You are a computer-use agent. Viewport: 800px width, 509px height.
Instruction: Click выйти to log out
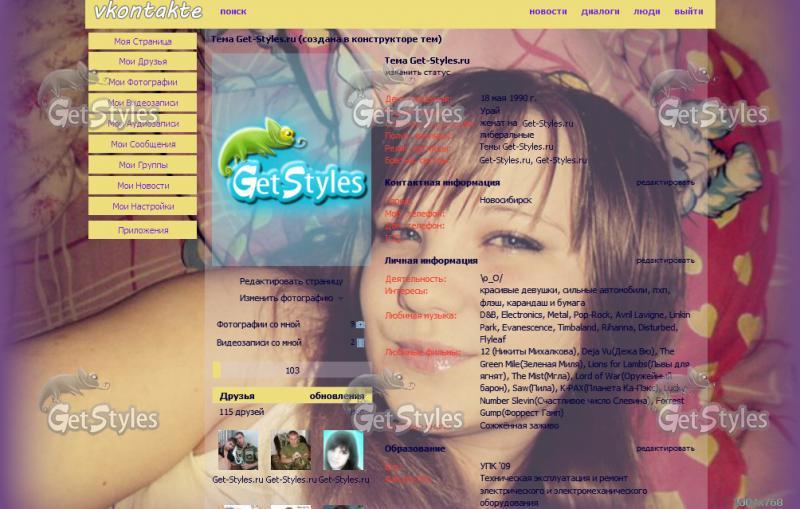689,11
